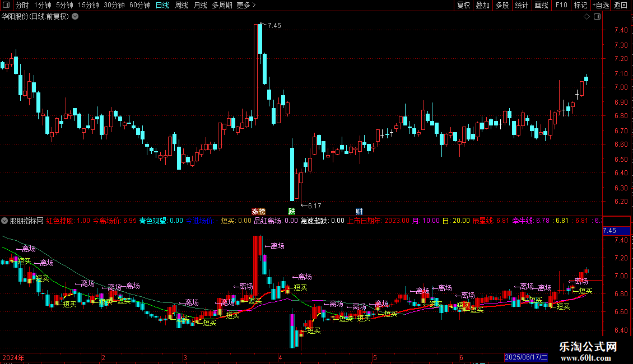Click the 6.17 low price label
Screen dimensions: 633x364
314,206
